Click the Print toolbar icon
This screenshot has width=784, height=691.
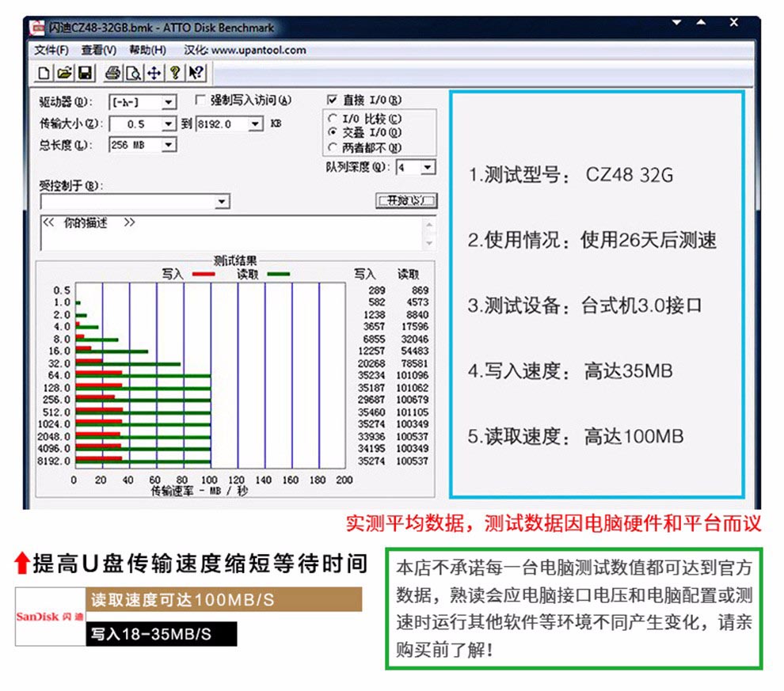pyautogui.click(x=112, y=73)
